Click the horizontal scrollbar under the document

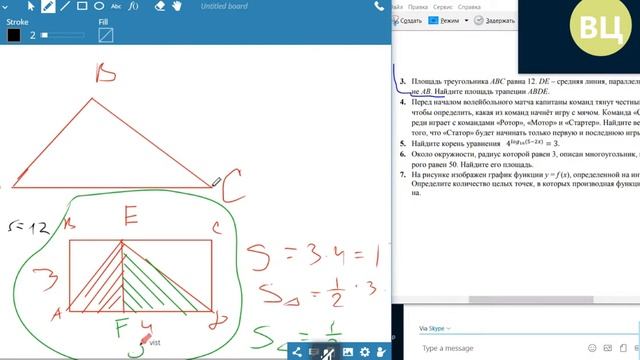tap(531, 300)
